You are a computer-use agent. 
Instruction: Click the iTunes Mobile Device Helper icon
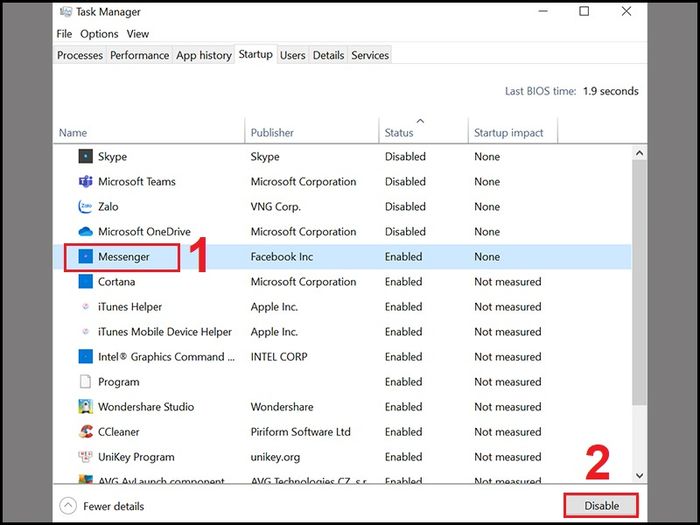[85, 332]
